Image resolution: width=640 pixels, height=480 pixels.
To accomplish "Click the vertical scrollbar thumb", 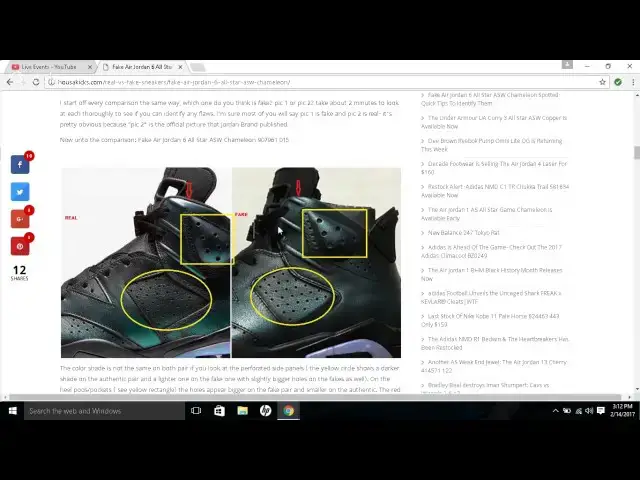I will (x=637, y=152).
